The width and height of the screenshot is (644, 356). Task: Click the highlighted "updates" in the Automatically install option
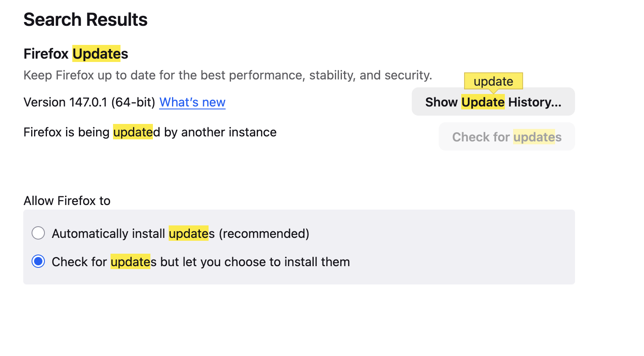pyautogui.click(x=188, y=234)
